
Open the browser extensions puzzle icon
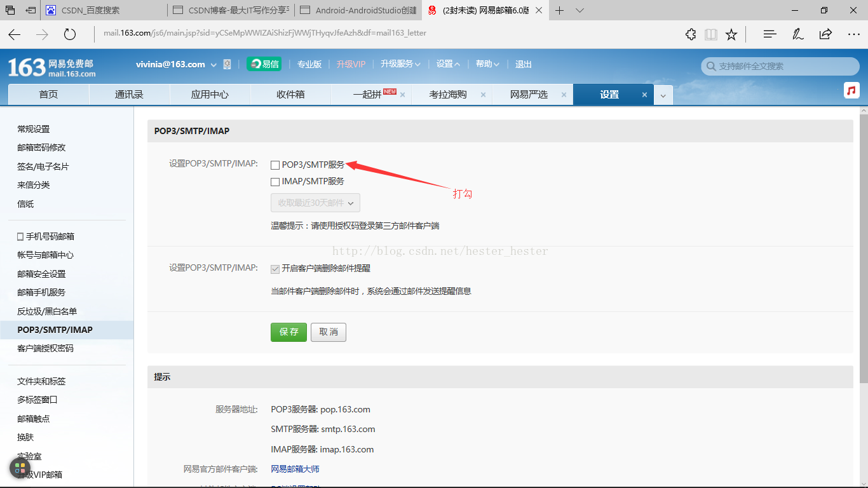tap(691, 34)
